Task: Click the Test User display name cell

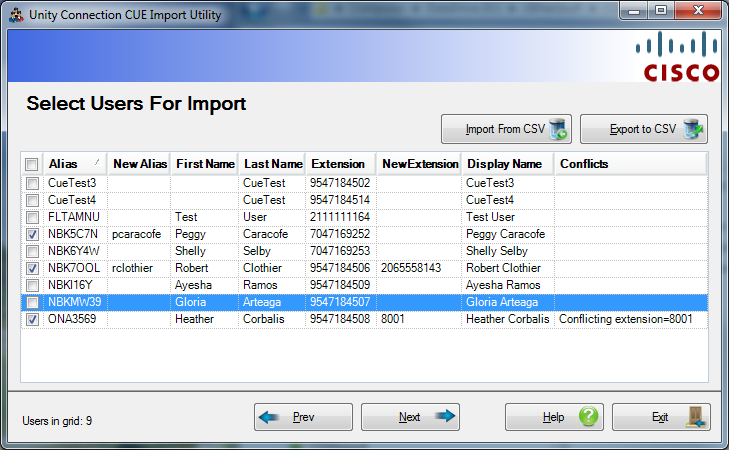Action: tap(508, 217)
